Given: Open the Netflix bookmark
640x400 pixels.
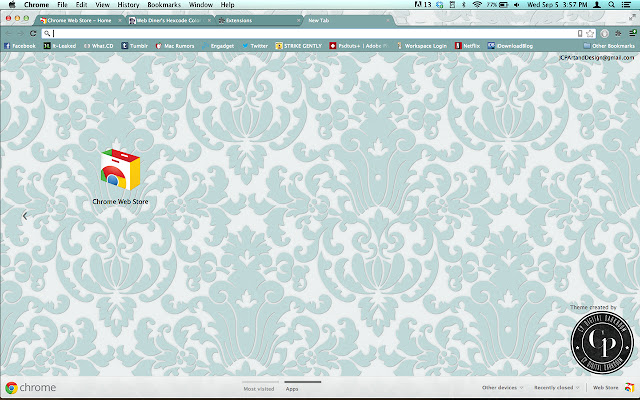Looking at the screenshot, I should click(467, 46).
